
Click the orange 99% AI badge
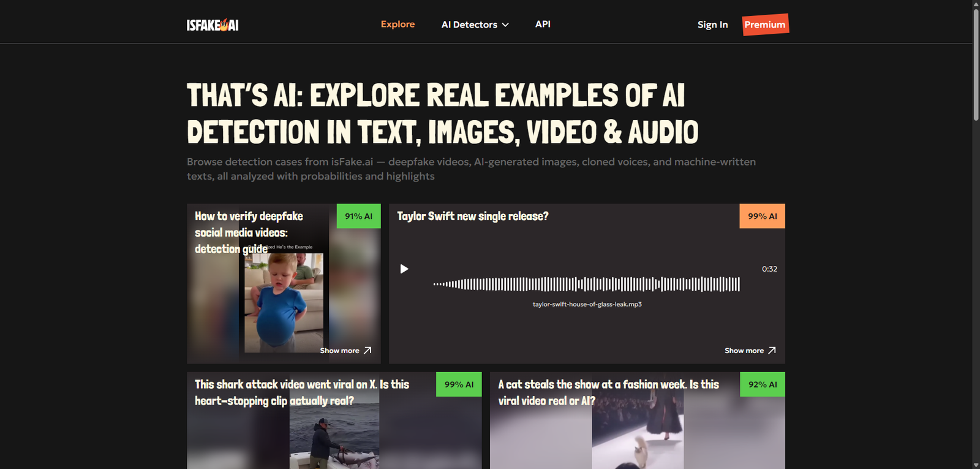(x=762, y=216)
